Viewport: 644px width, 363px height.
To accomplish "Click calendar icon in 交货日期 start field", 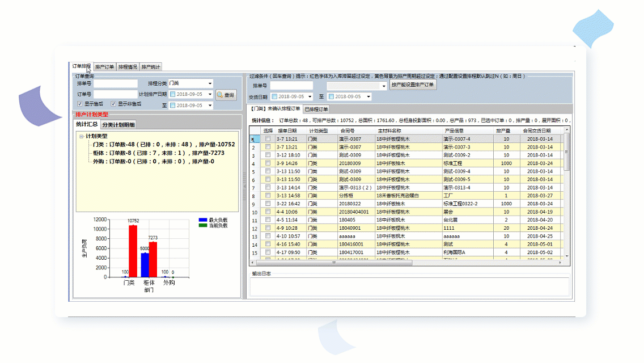I will click(274, 97).
